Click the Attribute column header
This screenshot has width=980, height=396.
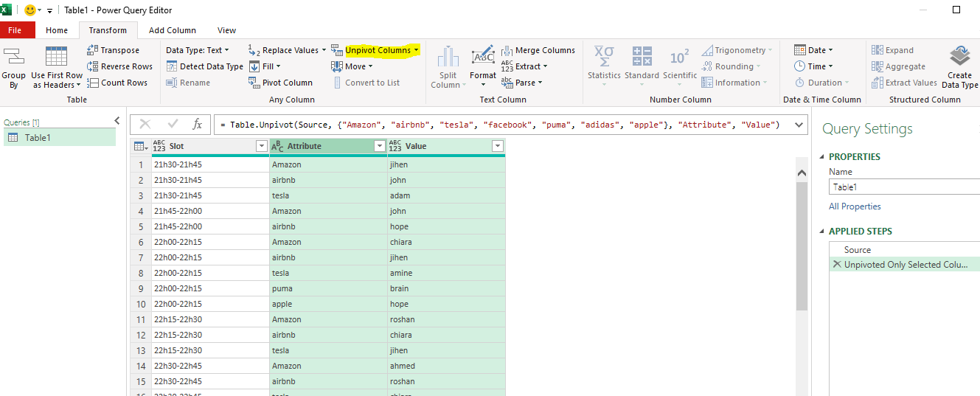coord(328,146)
